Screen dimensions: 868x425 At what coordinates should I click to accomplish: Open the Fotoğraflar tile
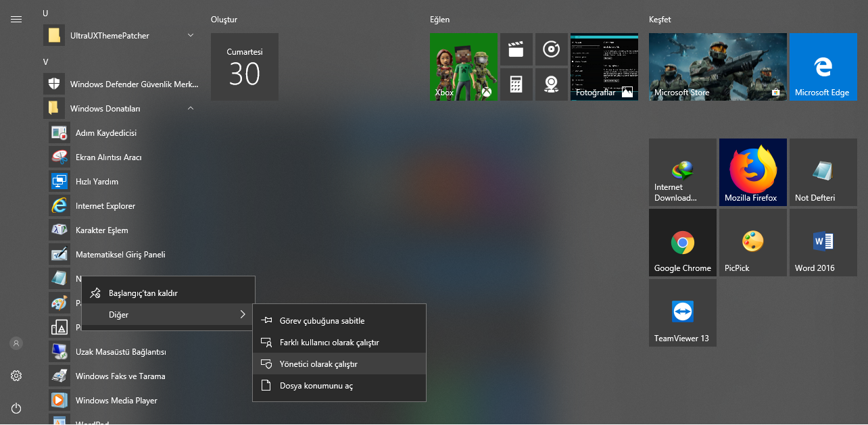tap(604, 67)
